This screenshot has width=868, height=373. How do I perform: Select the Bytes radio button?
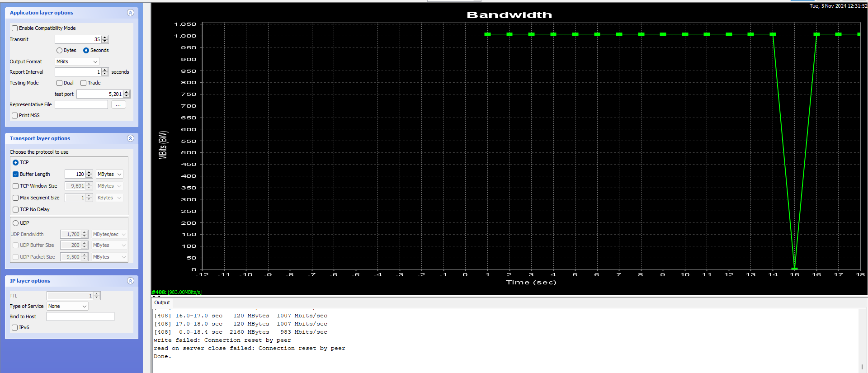(x=59, y=50)
